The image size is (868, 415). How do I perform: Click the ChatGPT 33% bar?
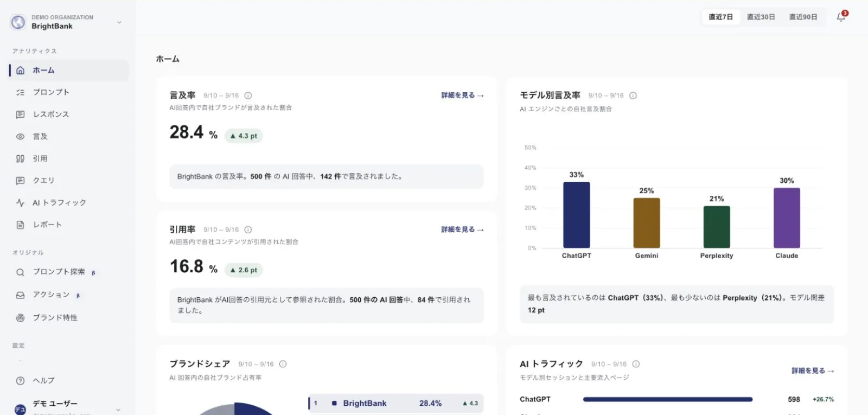click(576, 215)
